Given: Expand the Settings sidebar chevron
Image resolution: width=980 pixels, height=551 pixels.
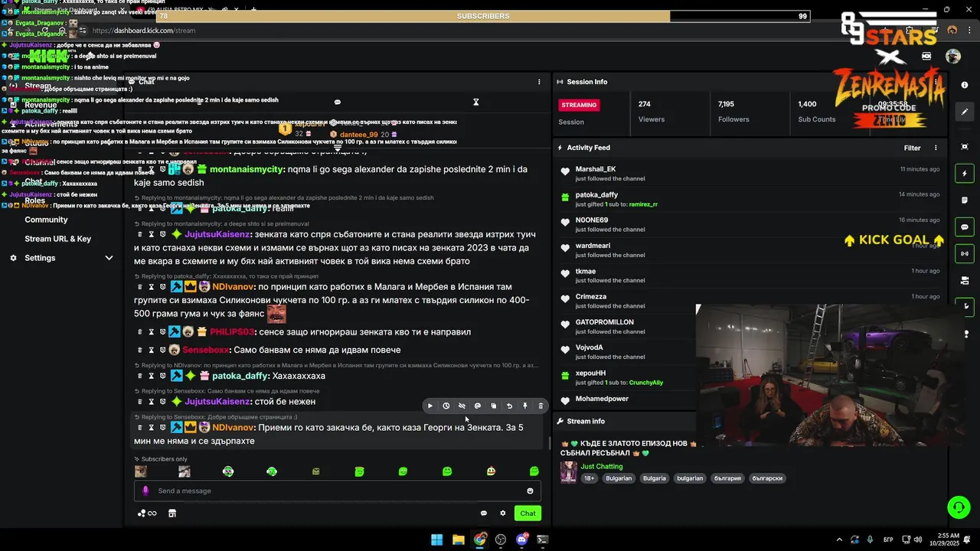Looking at the screenshot, I should (x=109, y=258).
